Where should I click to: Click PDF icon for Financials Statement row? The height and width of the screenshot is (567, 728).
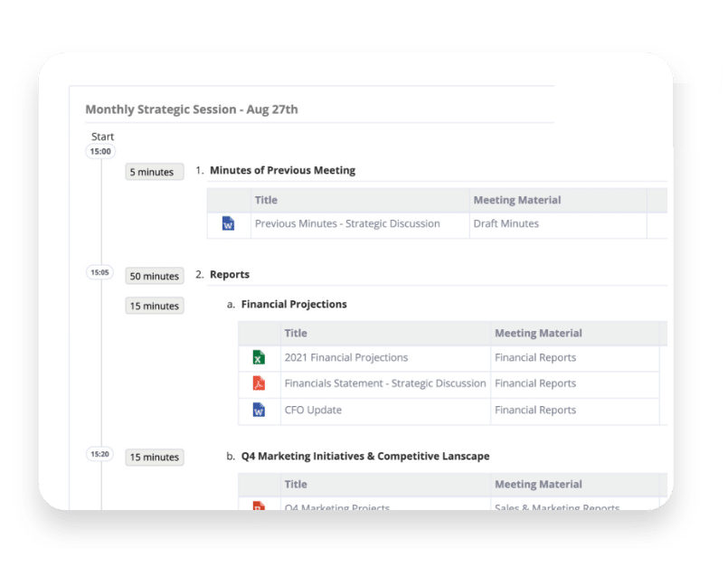(259, 383)
